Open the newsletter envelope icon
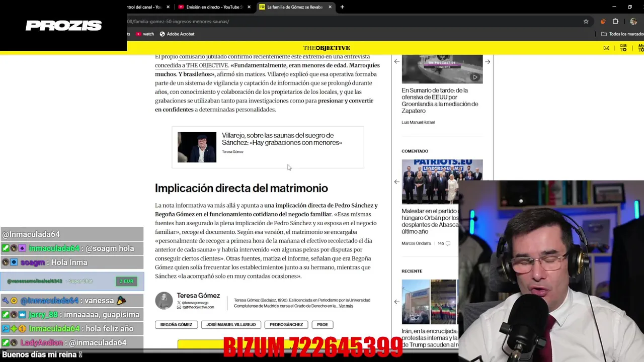Viewport: 644px width, 362px height. (x=606, y=48)
